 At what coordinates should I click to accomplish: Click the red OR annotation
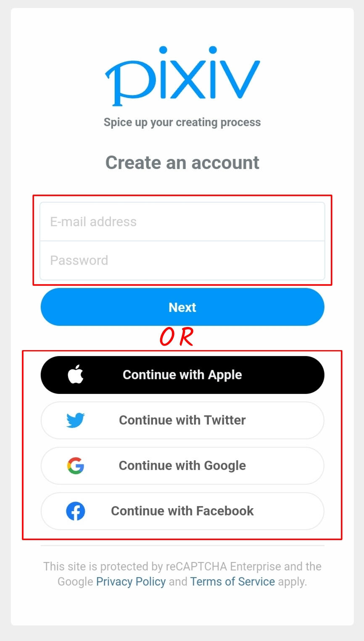[177, 337]
